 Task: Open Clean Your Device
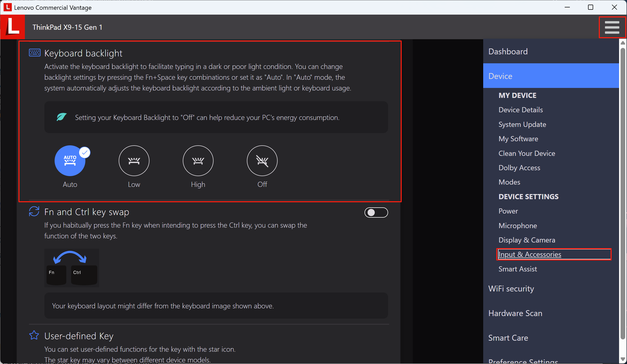point(527,153)
